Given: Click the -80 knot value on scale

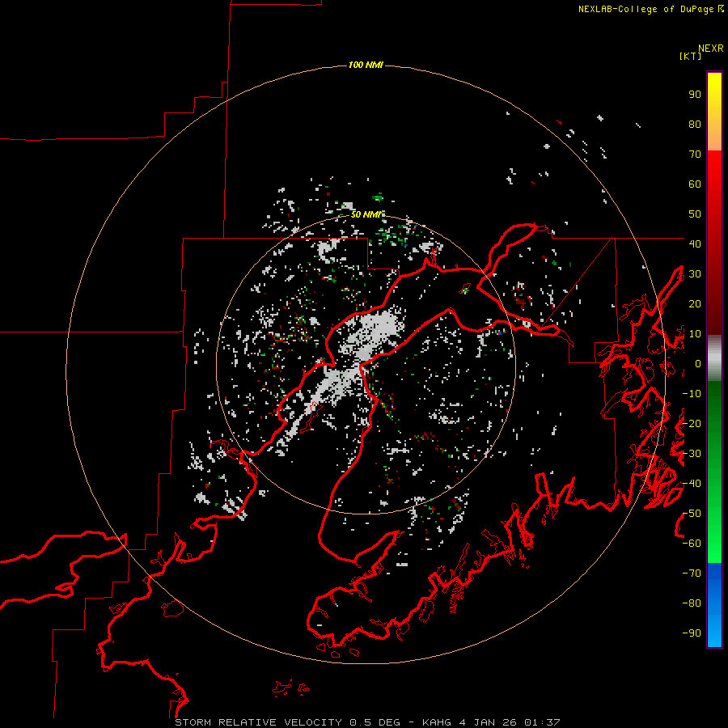Looking at the screenshot, I should click(x=692, y=603).
